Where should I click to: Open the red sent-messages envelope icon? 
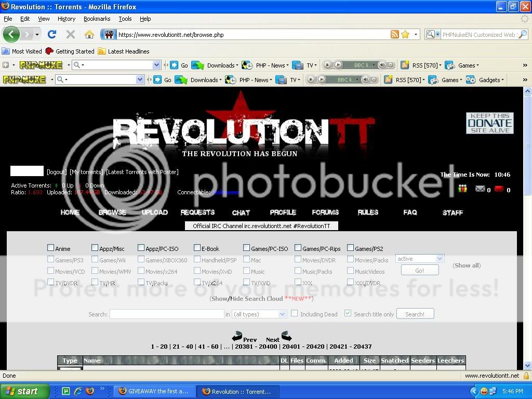(499, 189)
